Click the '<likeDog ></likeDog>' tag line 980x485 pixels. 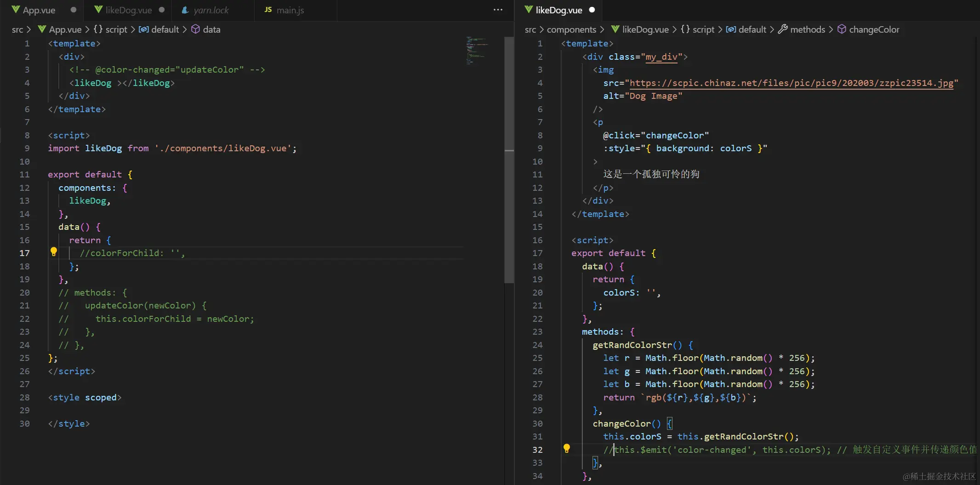tap(122, 83)
